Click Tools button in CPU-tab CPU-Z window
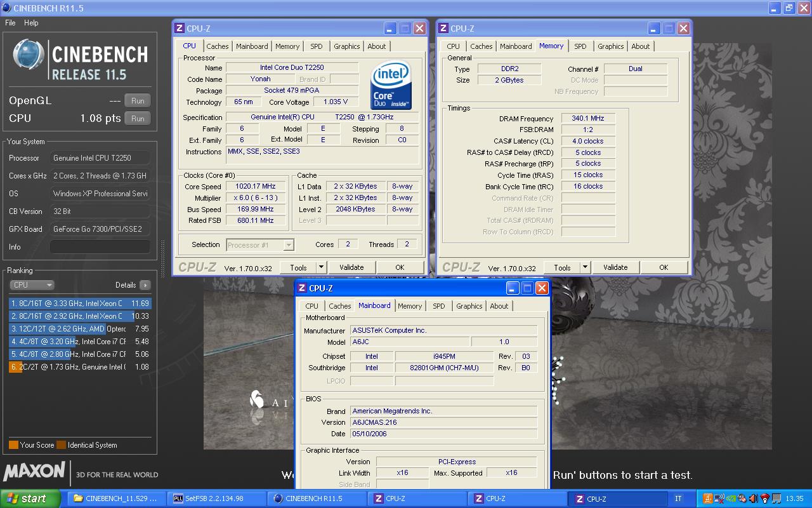The height and width of the screenshot is (508, 812). click(x=298, y=267)
